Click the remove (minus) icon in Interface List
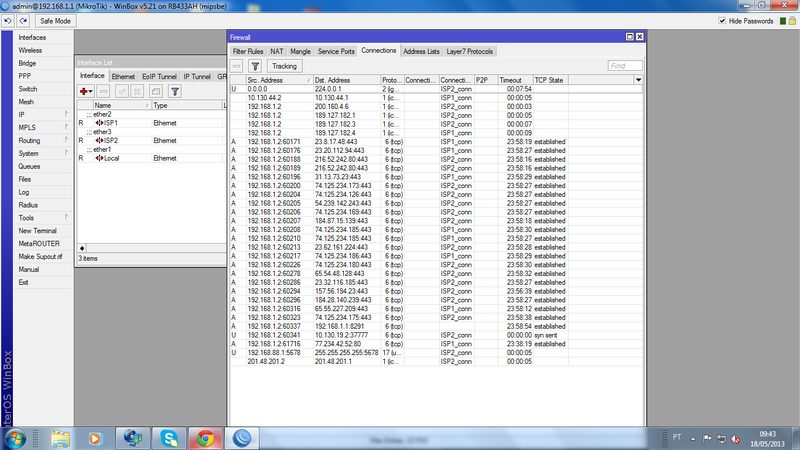The width and height of the screenshot is (800, 450). pos(104,91)
